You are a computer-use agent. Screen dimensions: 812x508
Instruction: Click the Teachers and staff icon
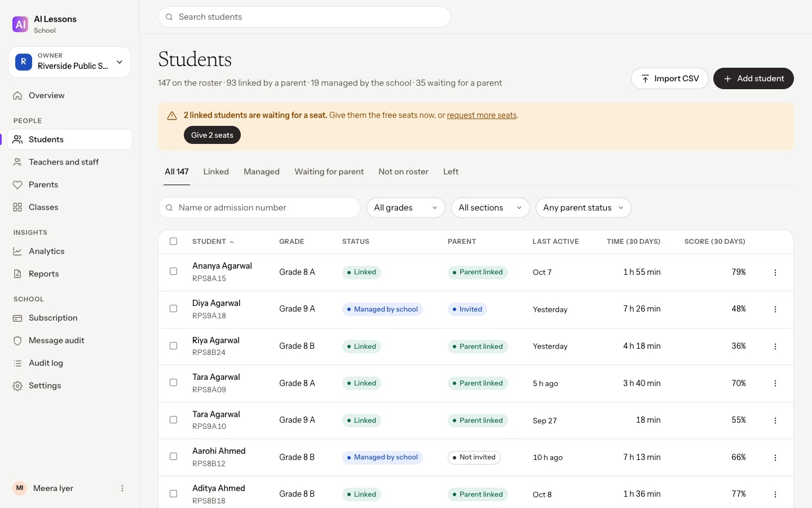pos(17,162)
